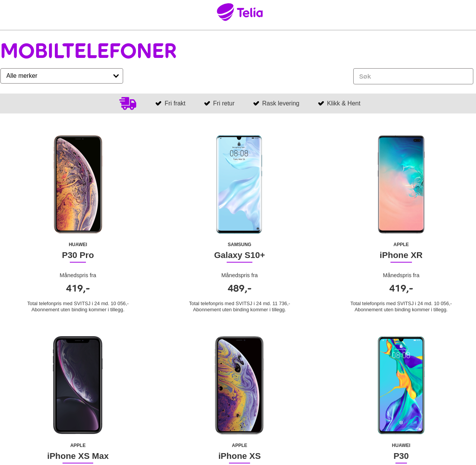Image resolution: width=476 pixels, height=465 pixels.
Task: Open the Samsung Galaxy S10+ product image
Action: tap(239, 184)
